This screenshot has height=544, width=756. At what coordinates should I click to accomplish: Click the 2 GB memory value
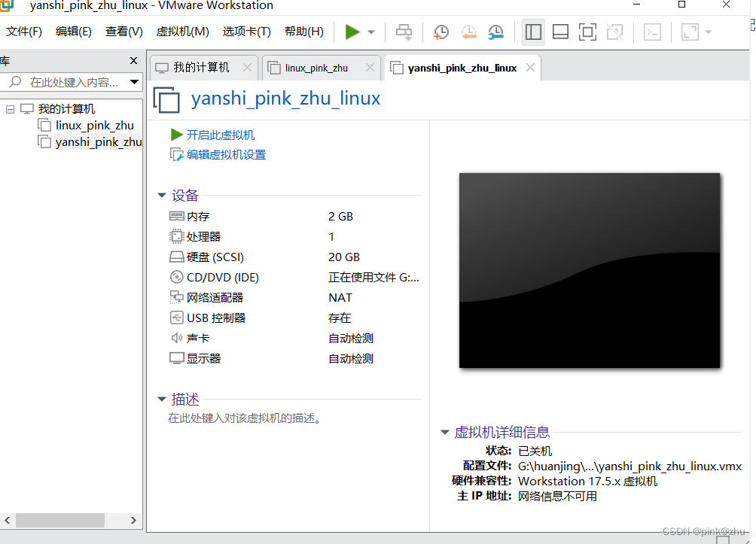point(340,217)
